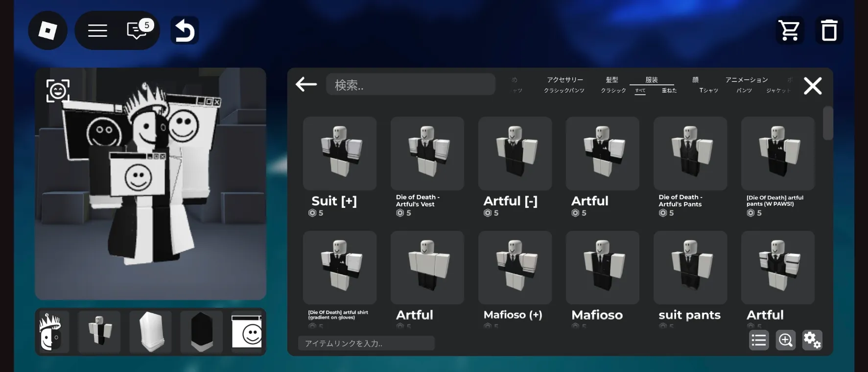
Task: Select Die of Death - Artful's Pants thumbnail
Action: pos(690,153)
